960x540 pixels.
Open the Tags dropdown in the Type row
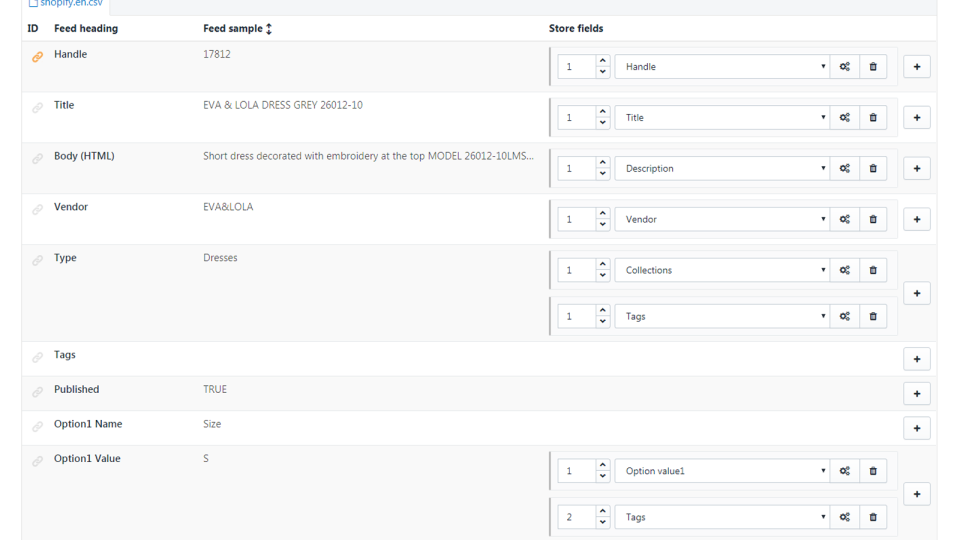coord(722,317)
